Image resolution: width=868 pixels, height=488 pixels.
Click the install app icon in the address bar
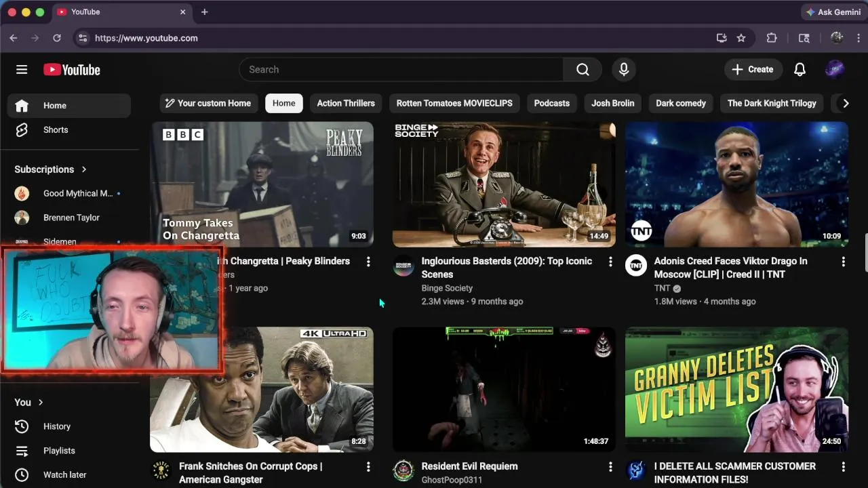(x=722, y=38)
